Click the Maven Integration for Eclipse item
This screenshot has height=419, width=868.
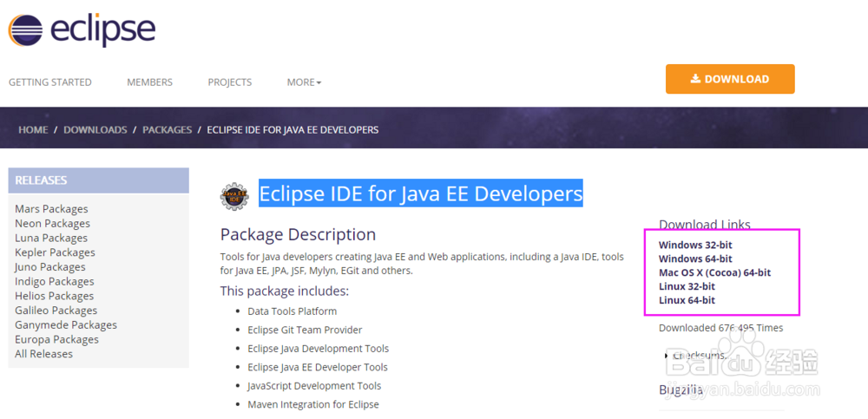[313, 404]
